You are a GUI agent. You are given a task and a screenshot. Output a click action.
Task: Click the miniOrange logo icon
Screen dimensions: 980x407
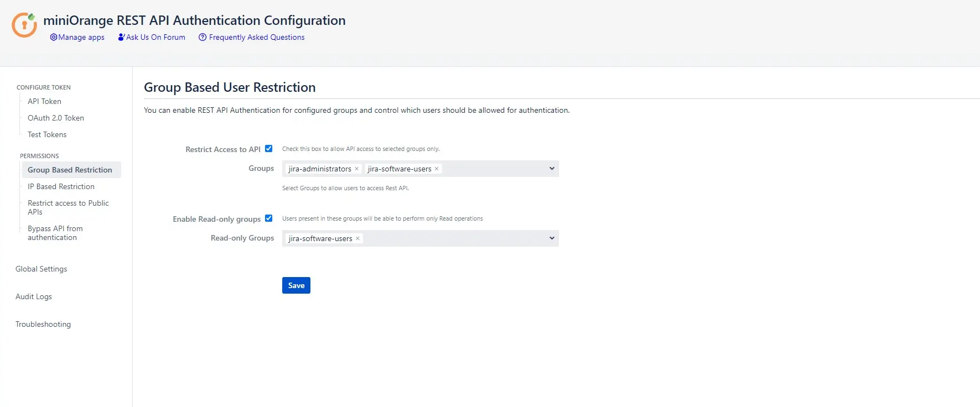24,25
